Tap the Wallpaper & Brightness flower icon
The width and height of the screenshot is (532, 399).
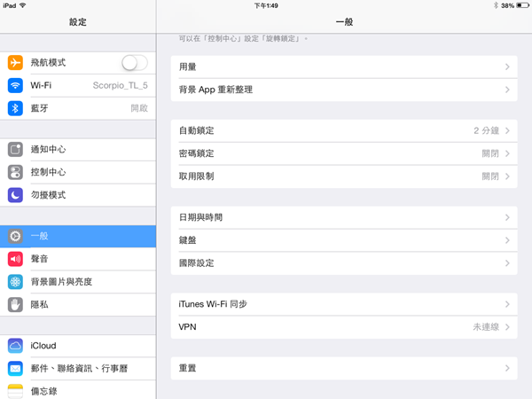(15, 282)
